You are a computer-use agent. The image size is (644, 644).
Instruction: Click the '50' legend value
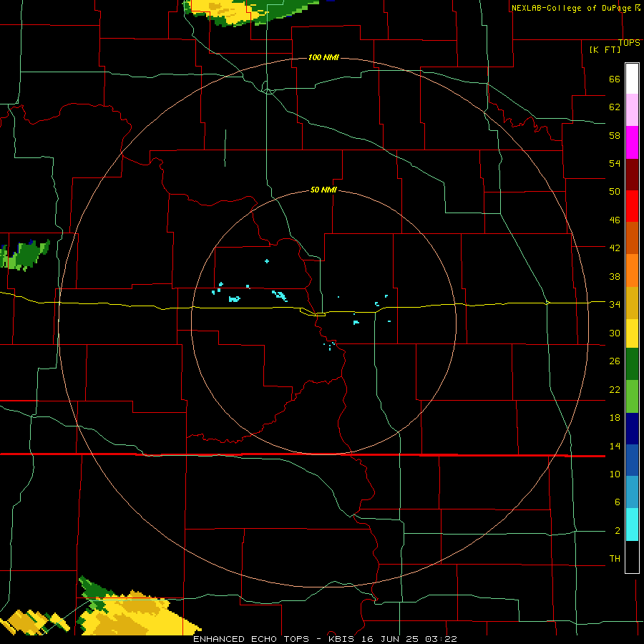coord(615,192)
